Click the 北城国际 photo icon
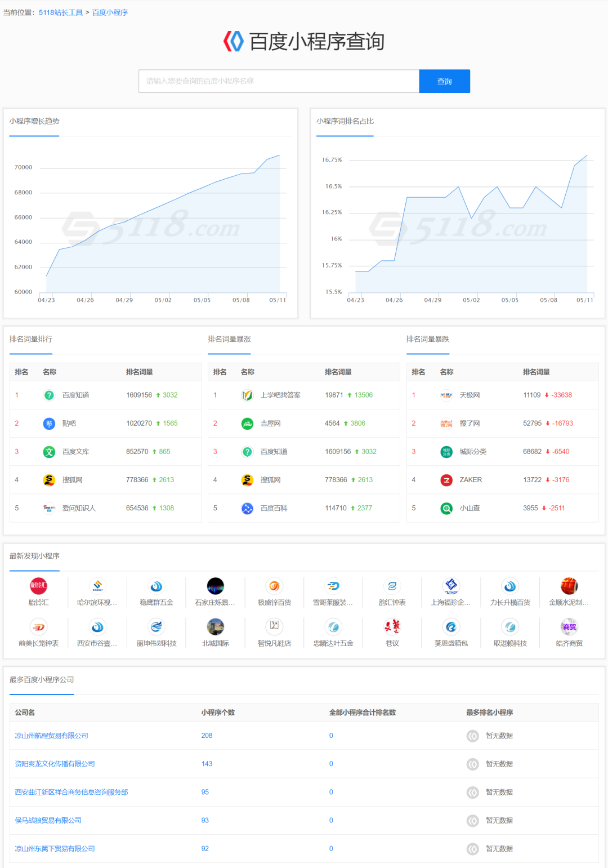The width and height of the screenshot is (608, 868). 216,627
